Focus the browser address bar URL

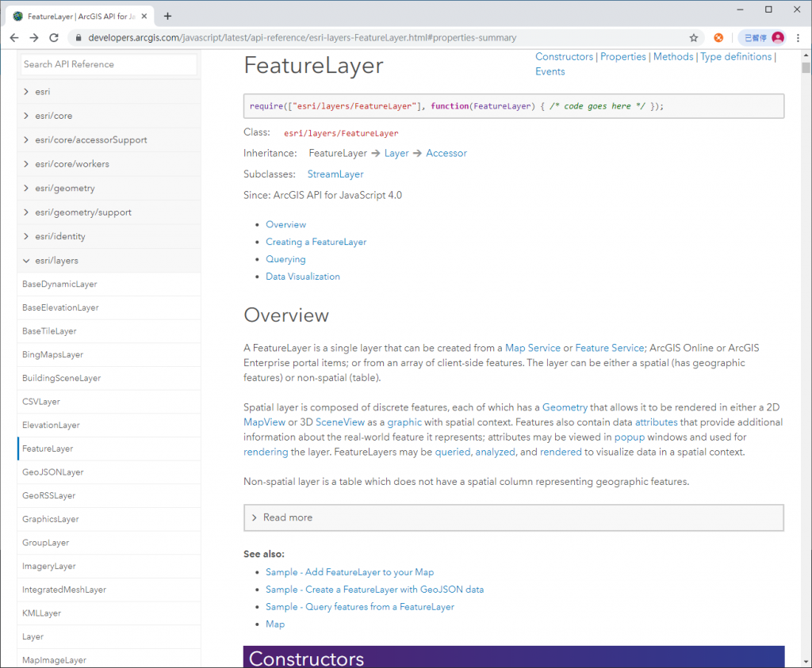point(302,38)
